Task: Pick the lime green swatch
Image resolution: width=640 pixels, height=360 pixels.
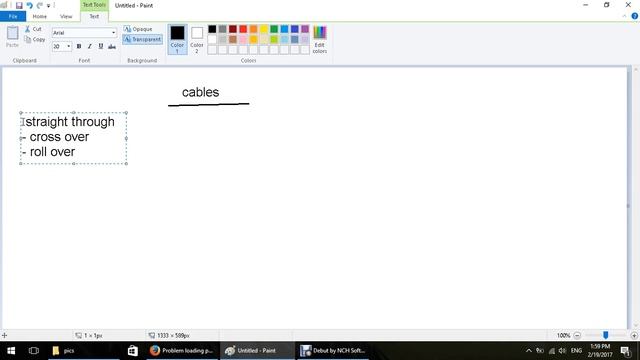Action: pyautogui.click(x=274, y=40)
